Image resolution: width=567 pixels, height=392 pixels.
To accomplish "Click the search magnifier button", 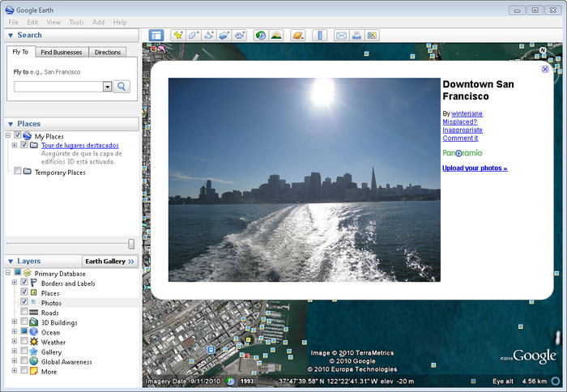I will (122, 87).
